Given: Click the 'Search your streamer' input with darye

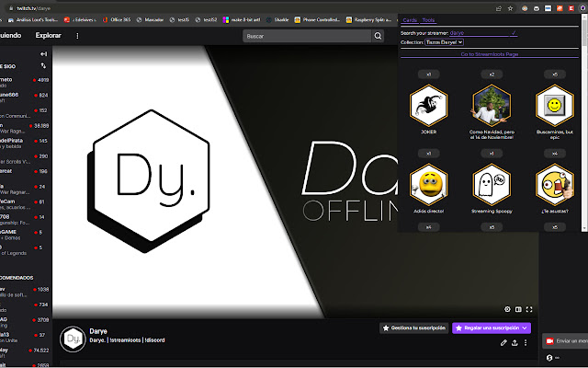Looking at the screenshot, I should coord(479,33).
